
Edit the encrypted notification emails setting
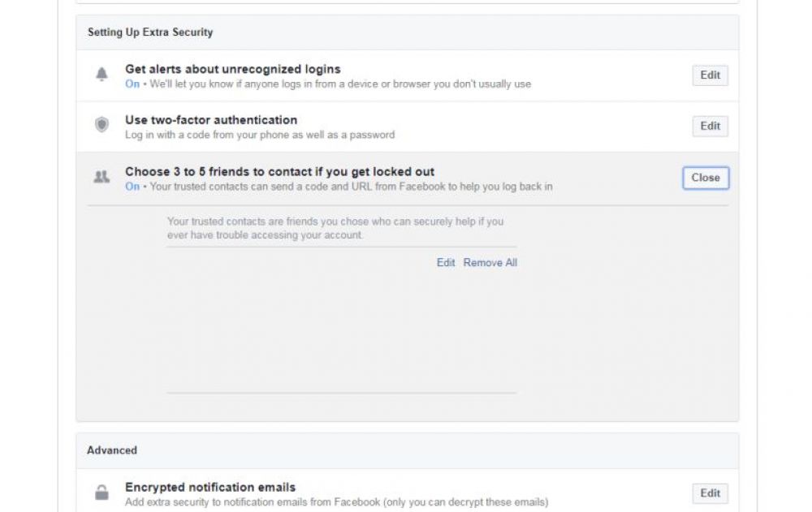point(710,493)
